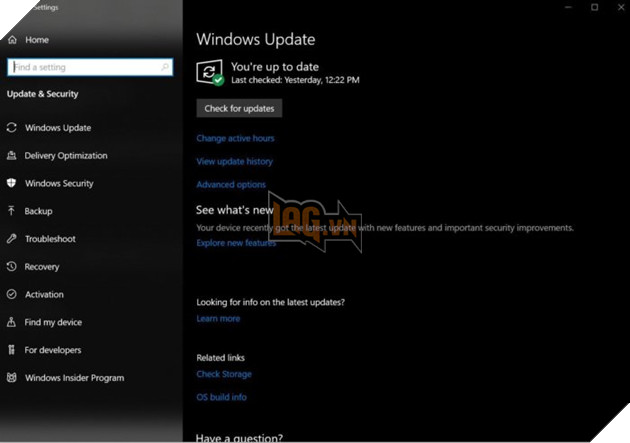Click the See what's new heading

[x=235, y=210]
